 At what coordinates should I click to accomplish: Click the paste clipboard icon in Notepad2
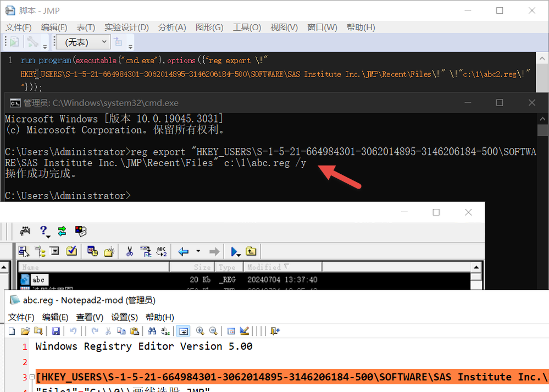135,330
